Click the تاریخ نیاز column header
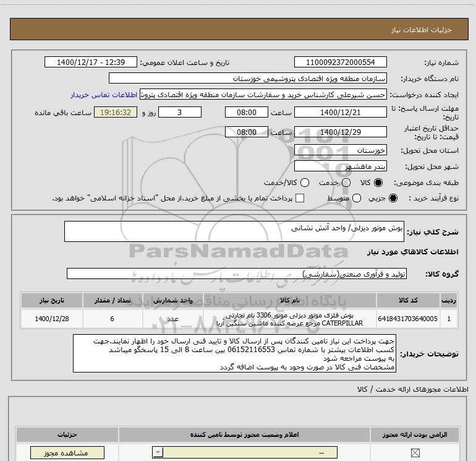Image resolution: width=476 pixels, height=461 pixels. (51, 300)
